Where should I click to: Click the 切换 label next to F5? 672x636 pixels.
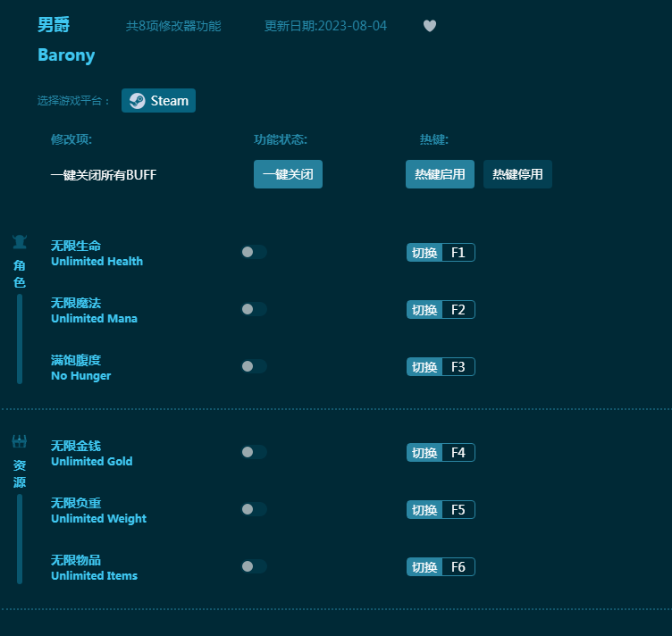[424, 510]
